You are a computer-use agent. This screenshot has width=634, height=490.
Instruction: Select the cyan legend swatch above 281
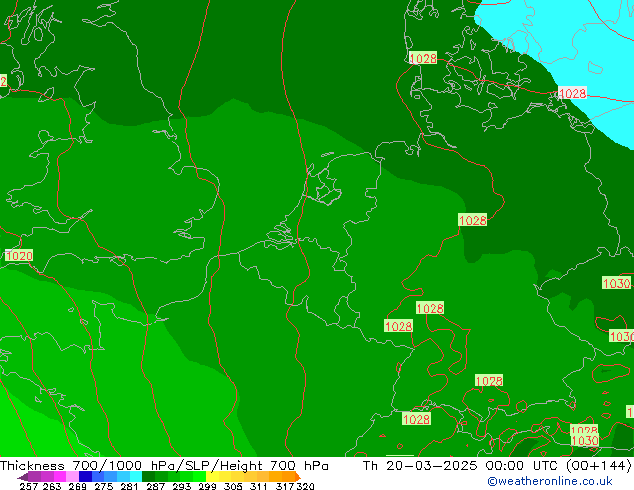tap(136, 476)
